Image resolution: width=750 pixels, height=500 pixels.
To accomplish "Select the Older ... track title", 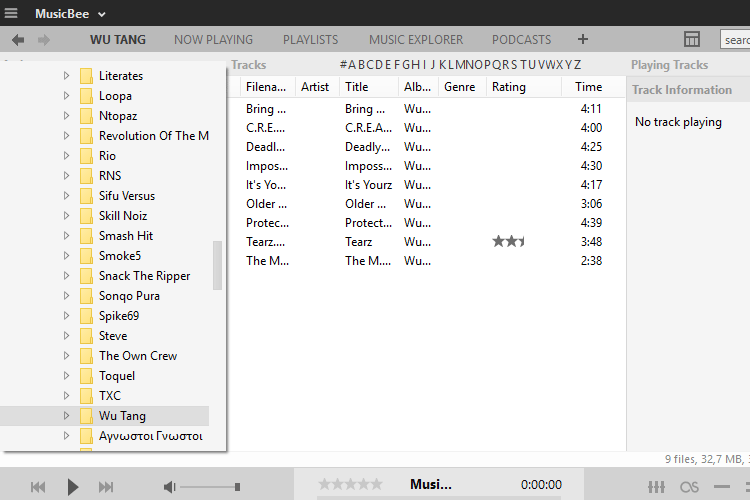I will (x=365, y=204).
